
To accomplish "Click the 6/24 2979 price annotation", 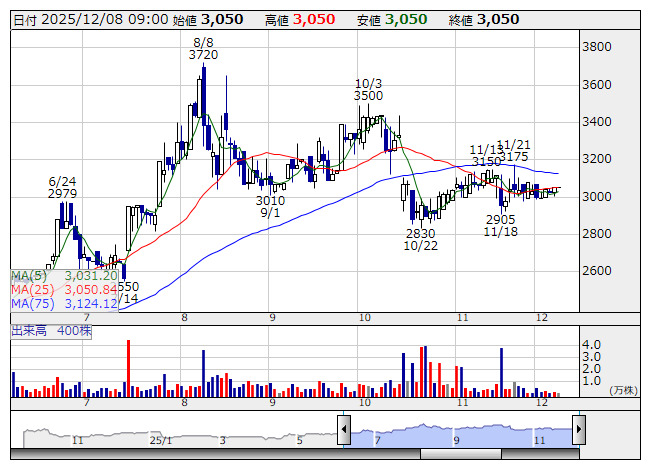I will [63, 187].
